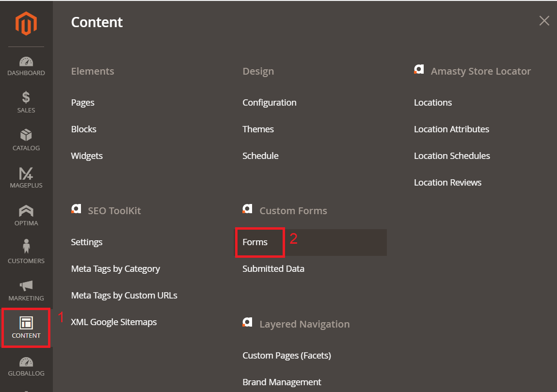Click the Amasty icon beside Store Locator
Viewport: 557px width, 392px height.
(x=419, y=69)
